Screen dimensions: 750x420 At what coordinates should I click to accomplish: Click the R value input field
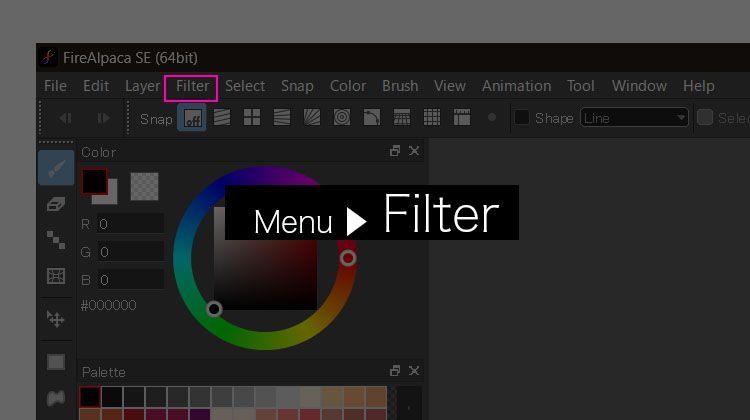130,224
